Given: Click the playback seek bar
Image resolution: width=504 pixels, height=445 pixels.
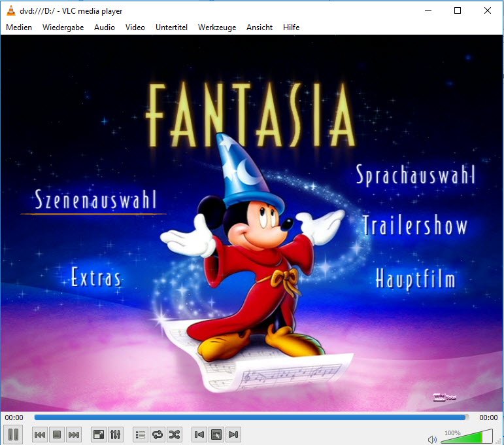Looking at the screenshot, I should click(x=252, y=418).
